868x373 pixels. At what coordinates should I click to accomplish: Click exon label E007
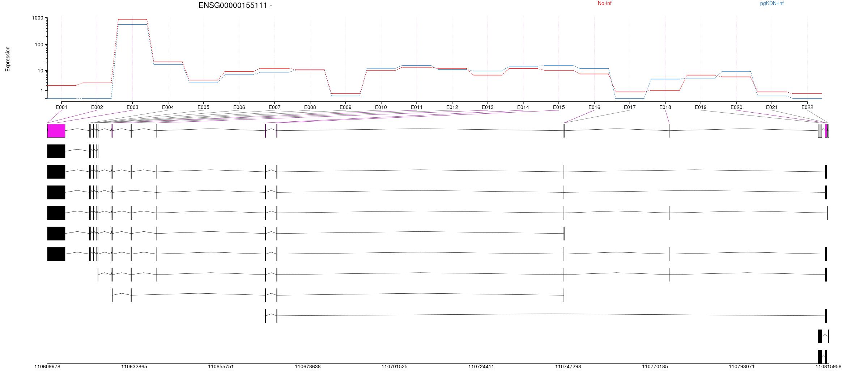click(x=275, y=107)
